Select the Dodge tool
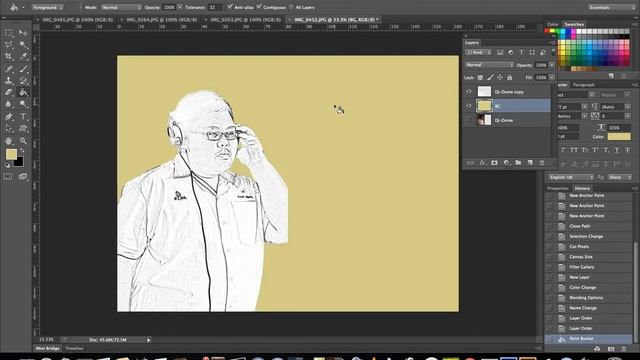This screenshot has width=640, height=360. (23, 104)
